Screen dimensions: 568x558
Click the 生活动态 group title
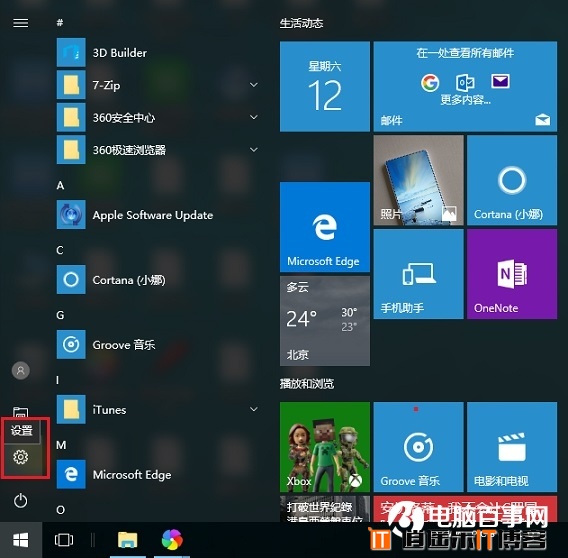tap(301, 23)
